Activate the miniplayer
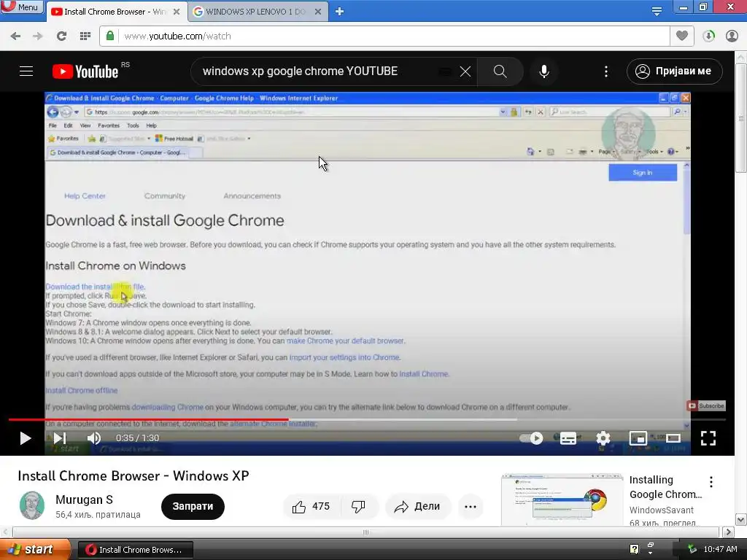Image resolution: width=747 pixels, height=560 pixels. pyautogui.click(x=638, y=438)
